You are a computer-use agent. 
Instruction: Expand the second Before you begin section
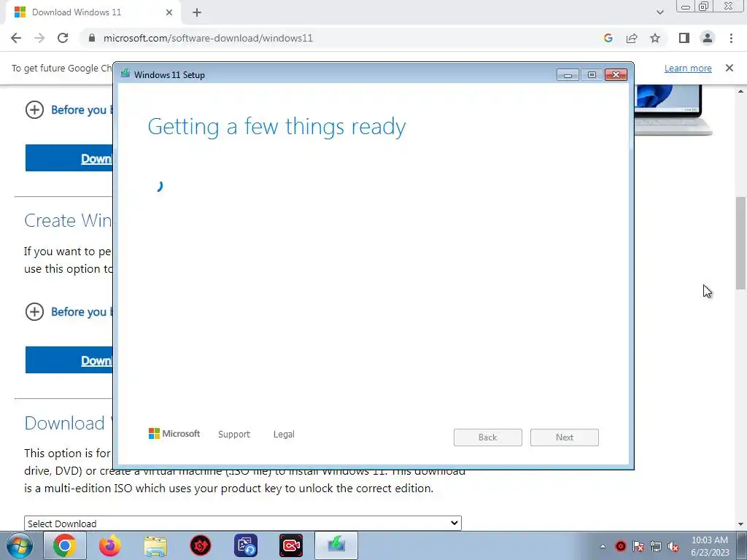click(x=34, y=312)
